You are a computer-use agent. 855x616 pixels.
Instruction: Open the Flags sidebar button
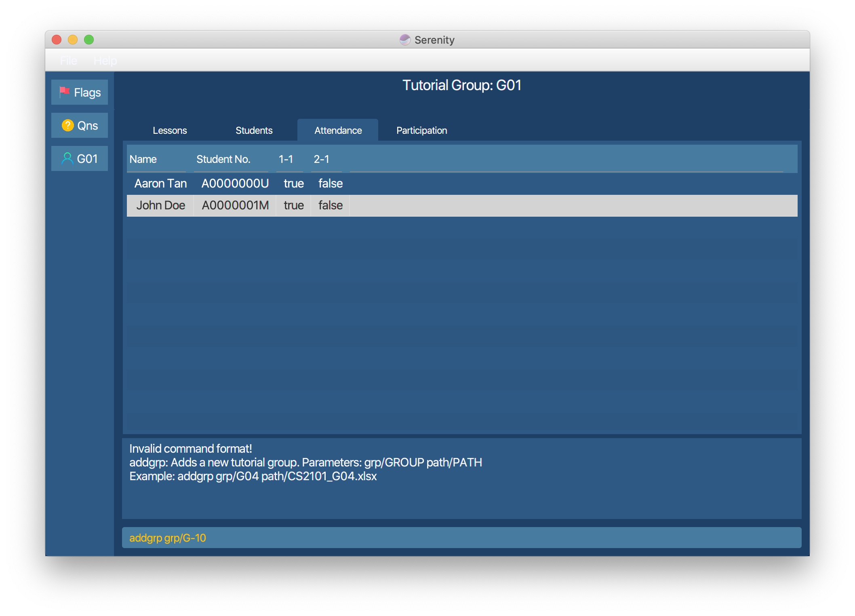pyautogui.click(x=80, y=93)
